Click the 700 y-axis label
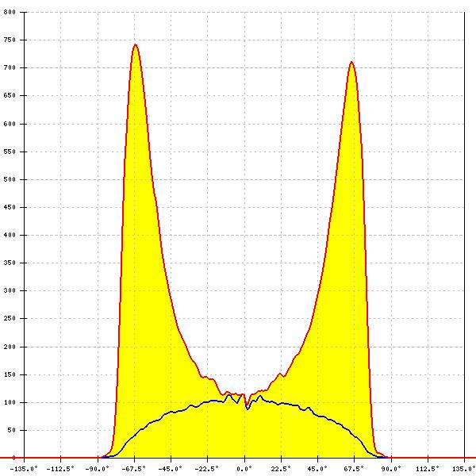 pos(10,67)
